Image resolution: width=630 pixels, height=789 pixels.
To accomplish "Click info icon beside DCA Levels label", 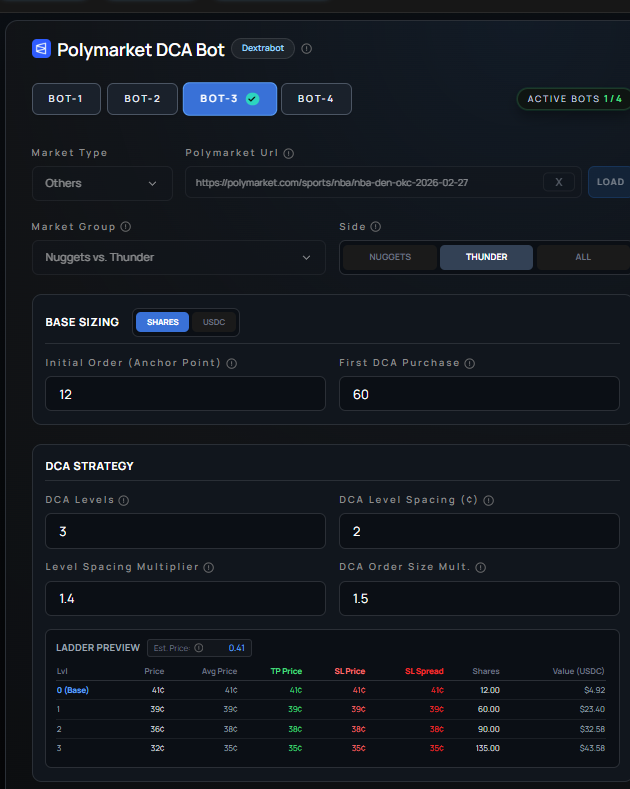I will (x=123, y=501).
